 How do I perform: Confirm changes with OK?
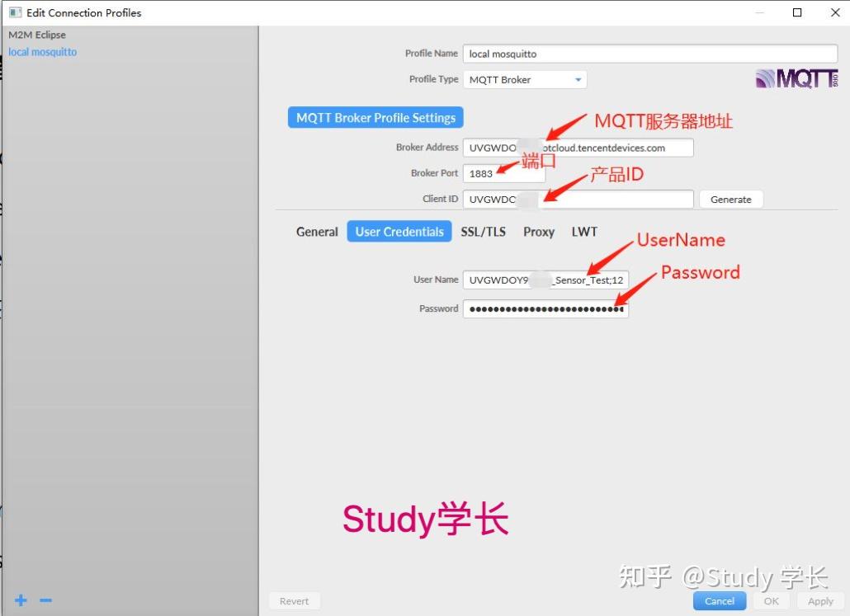tap(773, 601)
